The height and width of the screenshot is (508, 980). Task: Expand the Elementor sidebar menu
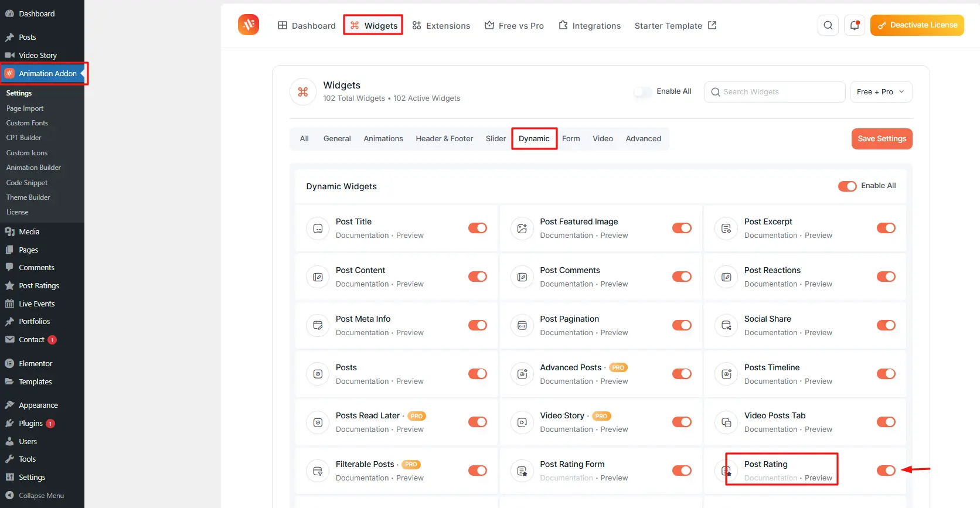[35, 364]
